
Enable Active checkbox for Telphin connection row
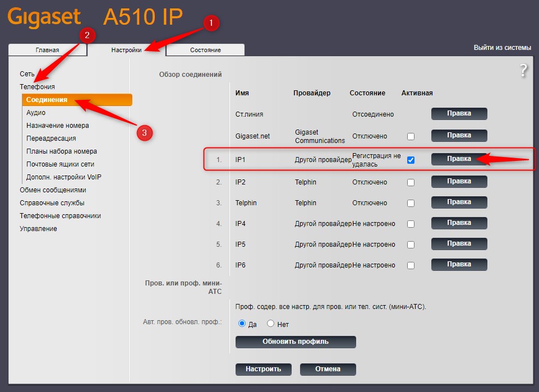pyautogui.click(x=411, y=203)
